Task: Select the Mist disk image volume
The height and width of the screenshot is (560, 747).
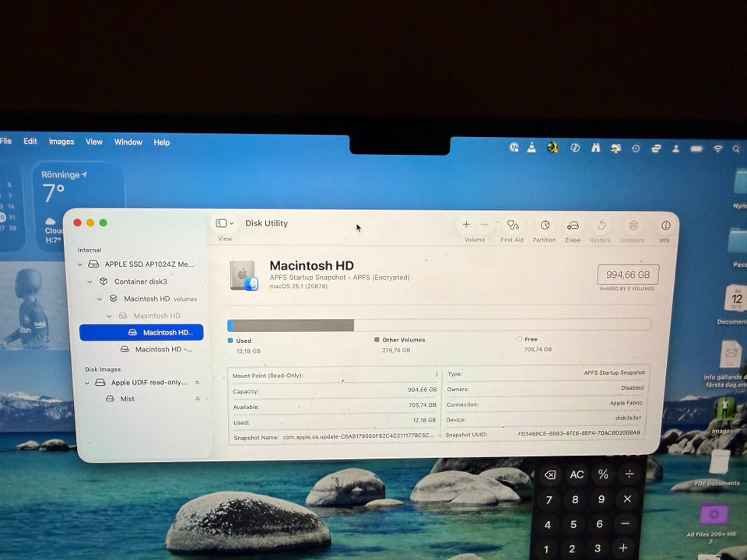Action: tap(121, 398)
